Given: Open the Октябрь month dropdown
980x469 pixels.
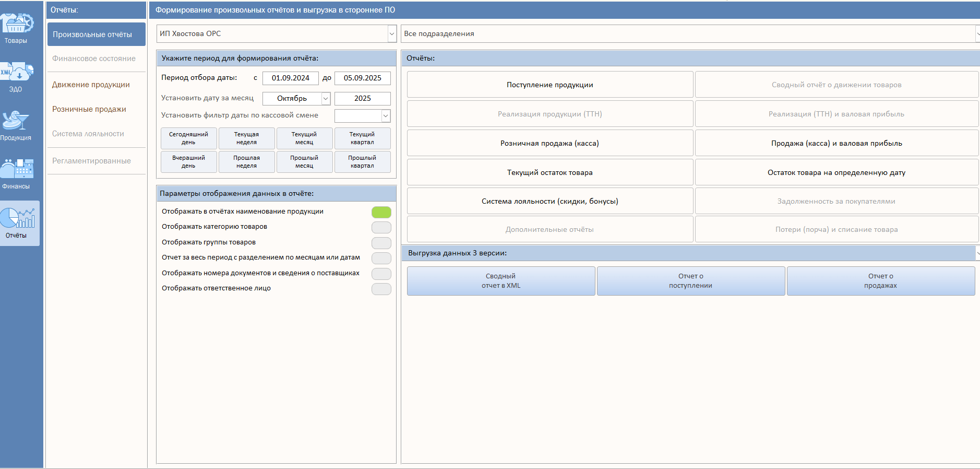Looking at the screenshot, I should click(x=326, y=98).
